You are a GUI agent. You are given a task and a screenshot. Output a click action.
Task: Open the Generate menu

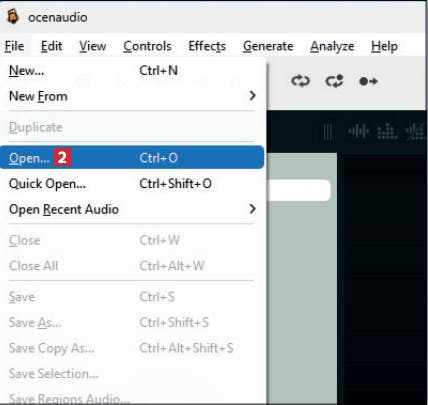(x=268, y=46)
